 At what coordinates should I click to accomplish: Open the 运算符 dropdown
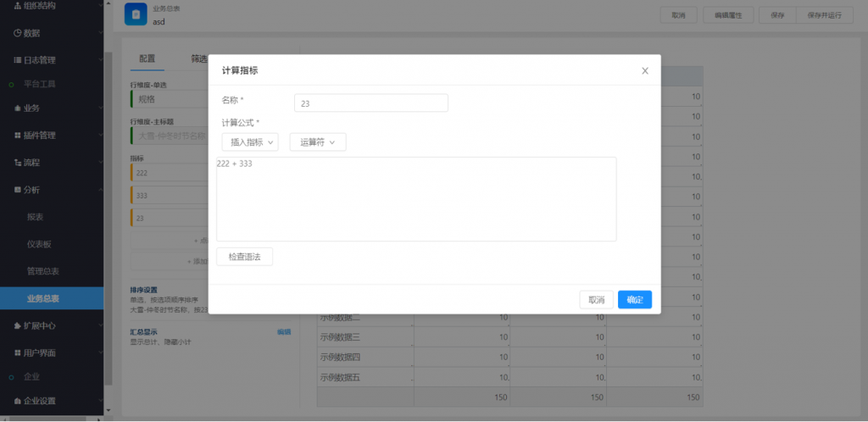click(x=318, y=142)
